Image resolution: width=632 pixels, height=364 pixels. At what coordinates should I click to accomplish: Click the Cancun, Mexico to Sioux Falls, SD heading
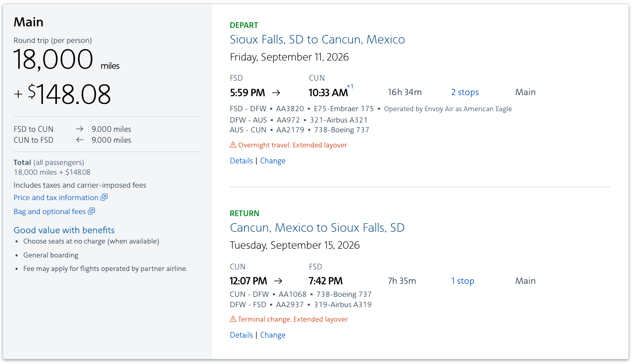point(317,228)
